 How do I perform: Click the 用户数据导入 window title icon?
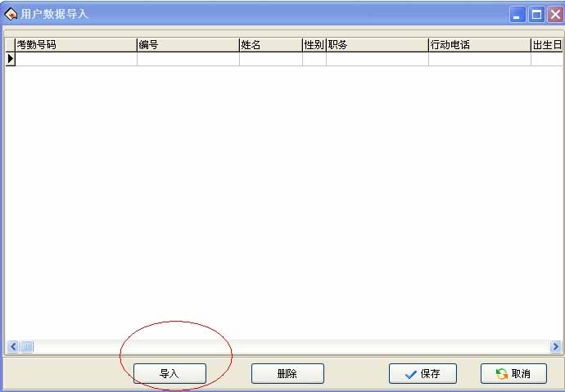(x=11, y=14)
